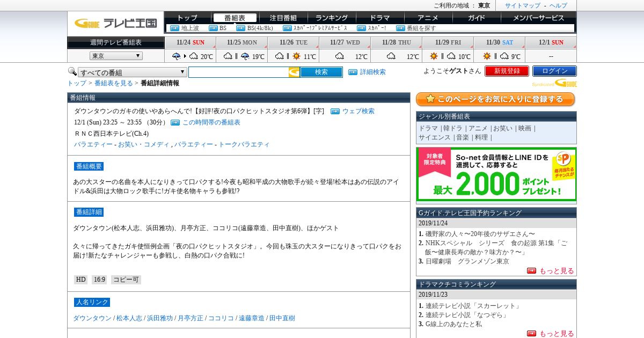Click the arrow icon before 地上波
This screenshot has width=644, height=338.
point(174,28)
